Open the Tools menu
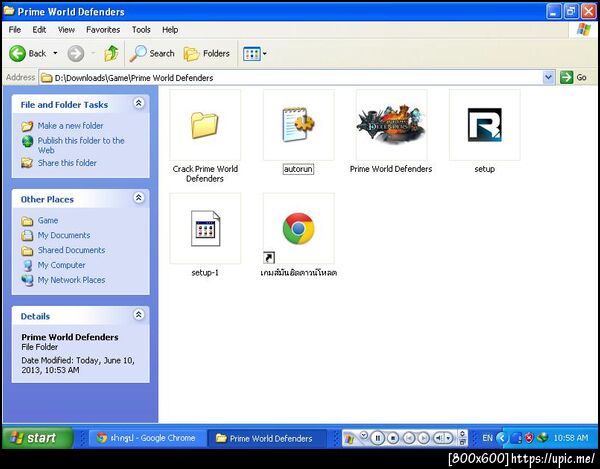Screen dimensions: 600x469 pyautogui.click(x=141, y=29)
